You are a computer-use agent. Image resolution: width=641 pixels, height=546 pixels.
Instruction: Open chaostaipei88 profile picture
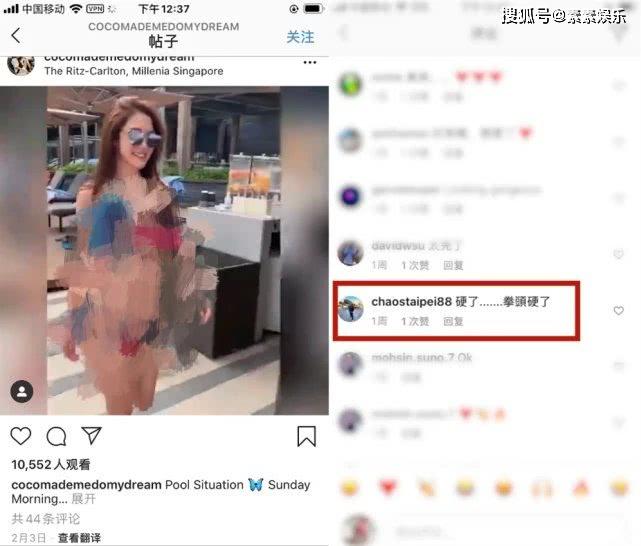pos(351,309)
